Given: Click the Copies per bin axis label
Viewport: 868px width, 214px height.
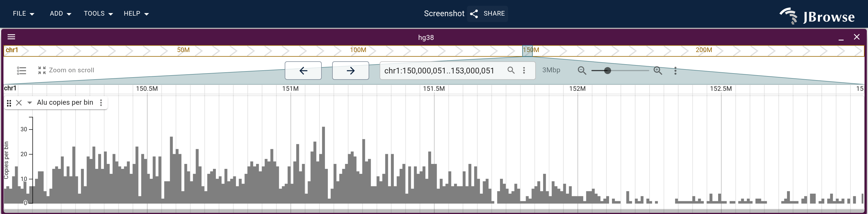Looking at the screenshot, I should [6, 160].
